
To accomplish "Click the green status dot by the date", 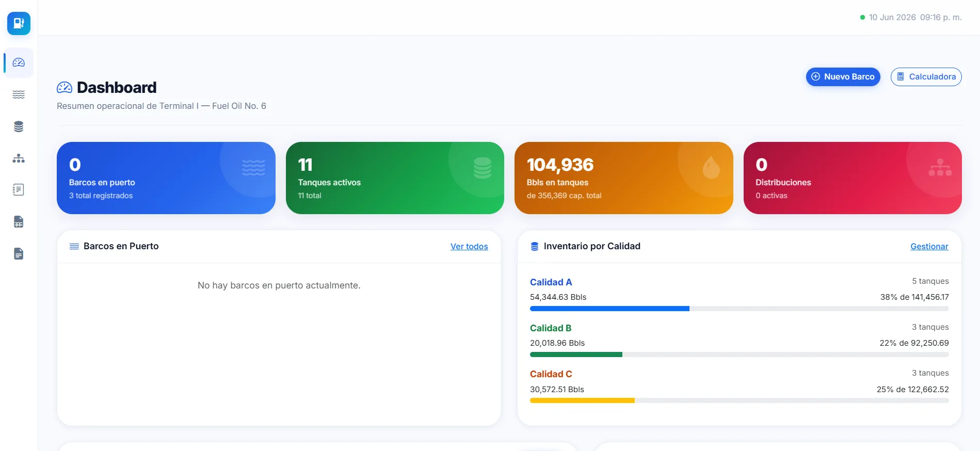I will tap(862, 18).
